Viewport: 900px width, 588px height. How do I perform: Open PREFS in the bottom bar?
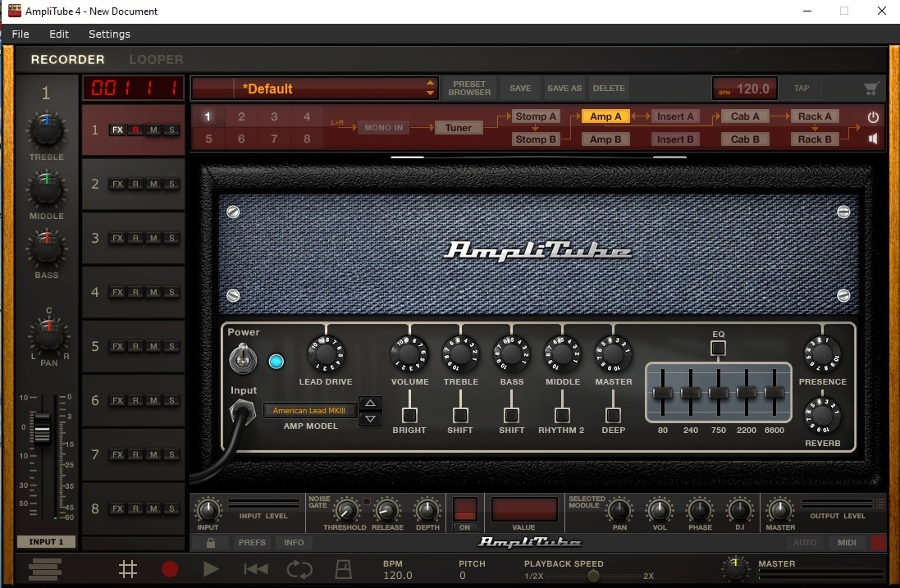(x=252, y=542)
